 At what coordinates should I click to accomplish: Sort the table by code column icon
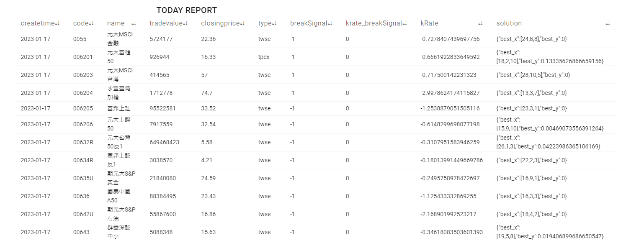tap(91, 23)
